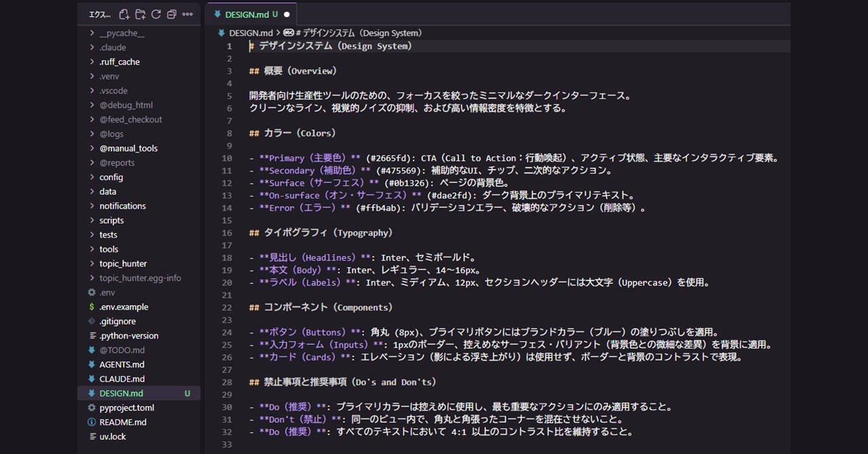Click the New Folder icon in explorer
Screen dimensions: 868x454
(140, 14)
